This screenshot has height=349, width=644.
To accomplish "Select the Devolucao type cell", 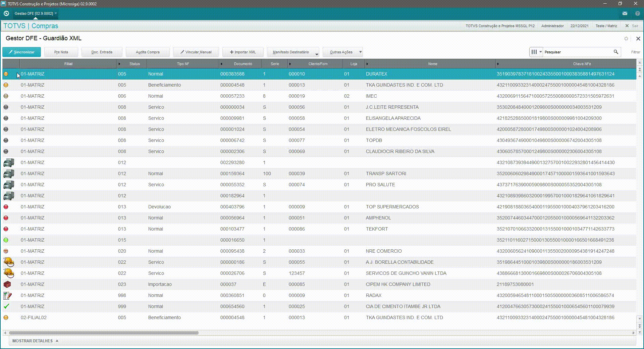I will [x=159, y=207].
